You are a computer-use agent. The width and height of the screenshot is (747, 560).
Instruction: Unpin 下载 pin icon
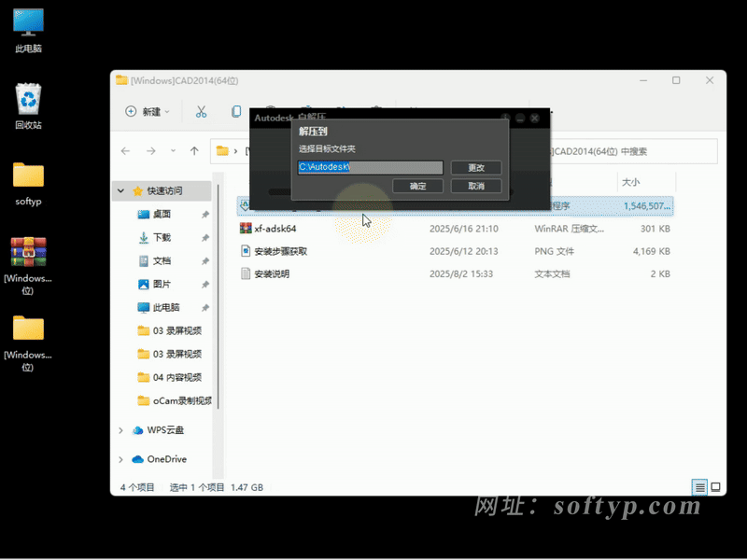(205, 238)
